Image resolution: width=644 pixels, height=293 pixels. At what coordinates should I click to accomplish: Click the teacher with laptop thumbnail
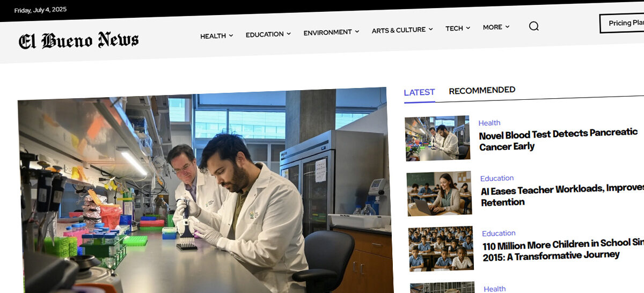(440, 193)
